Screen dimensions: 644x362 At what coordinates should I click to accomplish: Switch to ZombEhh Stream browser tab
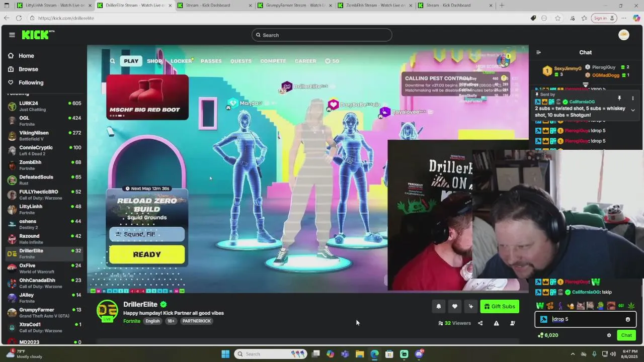tap(375, 6)
